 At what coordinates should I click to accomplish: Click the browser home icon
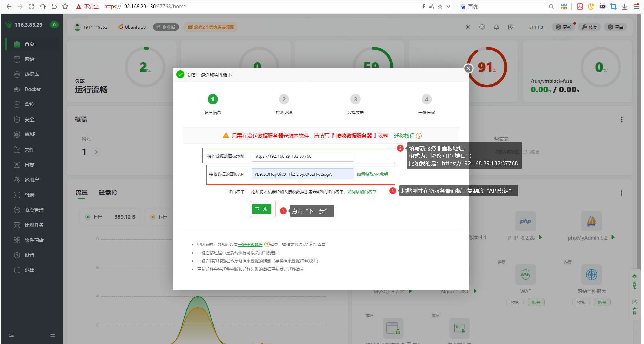43,7
